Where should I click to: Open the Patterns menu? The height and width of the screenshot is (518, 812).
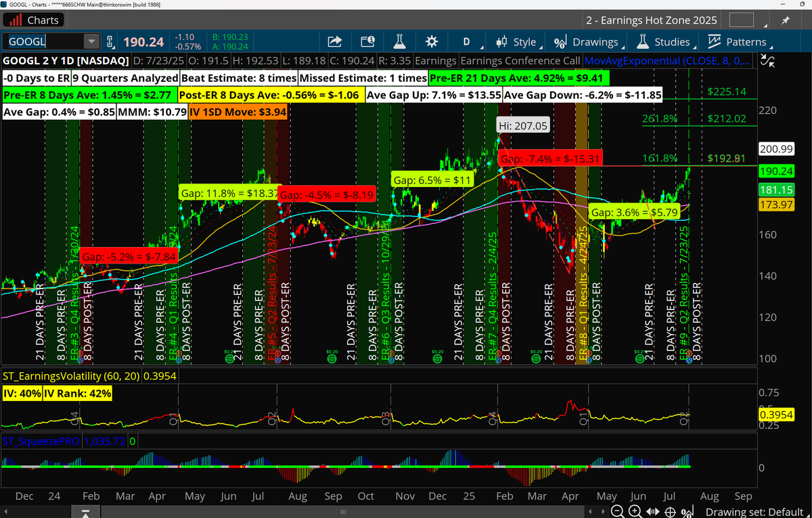(738, 42)
